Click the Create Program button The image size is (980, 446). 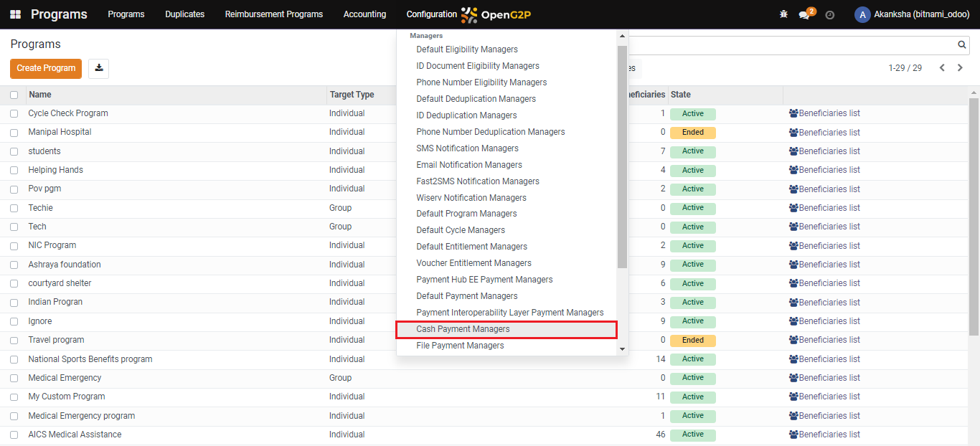pyautogui.click(x=46, y=68)
